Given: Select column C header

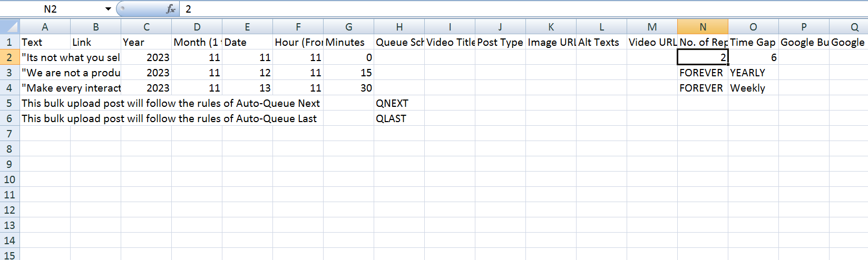Looking at the screenshot, I should coord(146,27).
